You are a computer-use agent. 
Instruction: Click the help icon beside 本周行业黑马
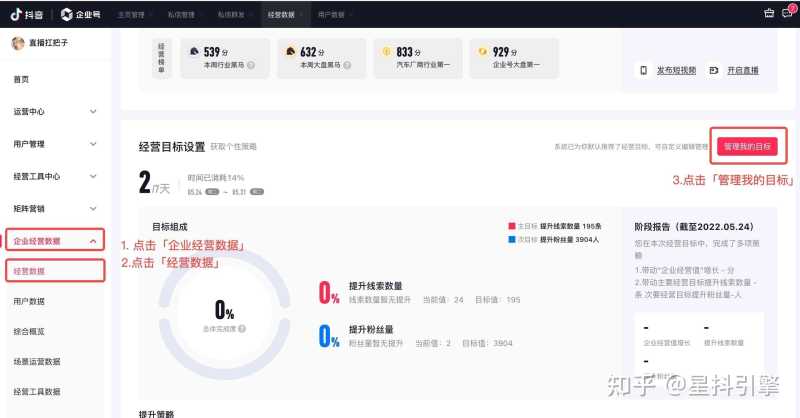coord(251,65)
